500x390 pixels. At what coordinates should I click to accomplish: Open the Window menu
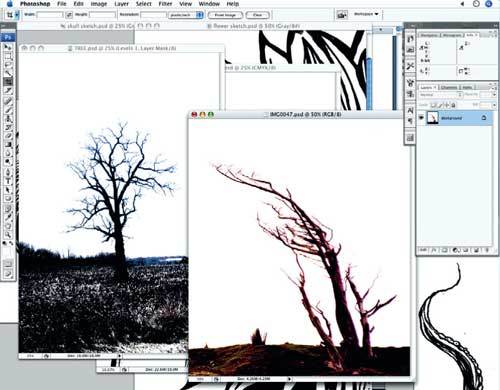point(209,4)
